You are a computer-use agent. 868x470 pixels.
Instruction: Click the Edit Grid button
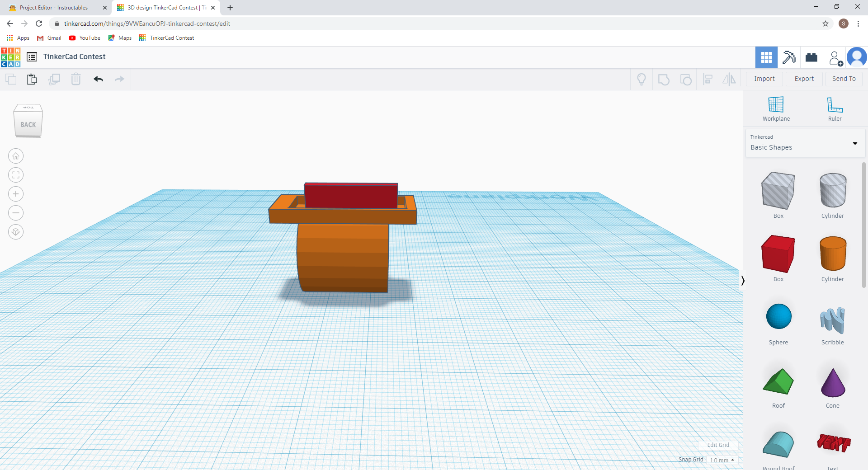[718, 445]
